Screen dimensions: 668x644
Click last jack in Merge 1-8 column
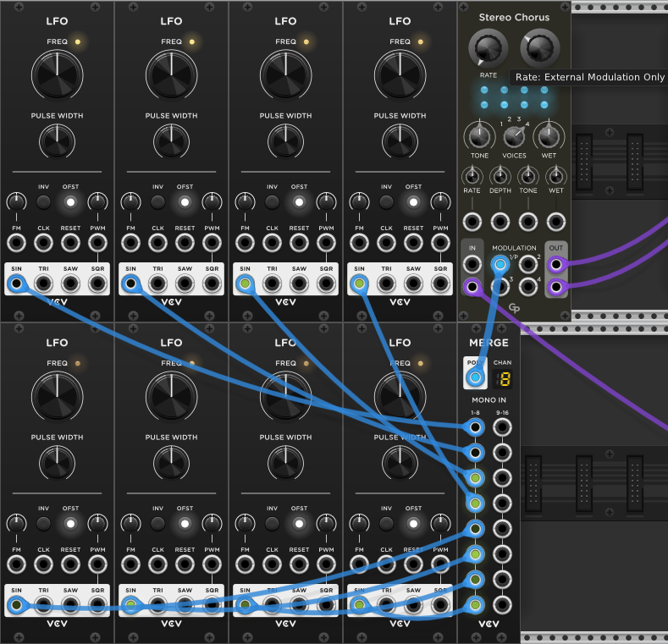click(475, 605)
